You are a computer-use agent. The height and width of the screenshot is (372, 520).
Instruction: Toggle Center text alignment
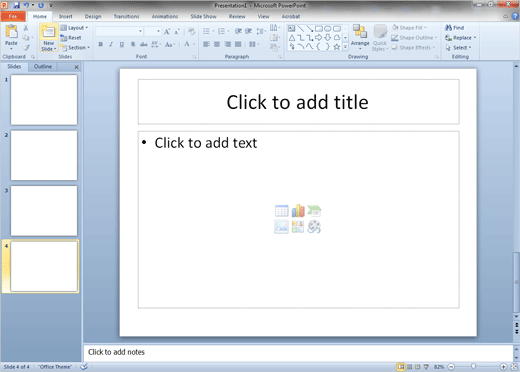217,44
